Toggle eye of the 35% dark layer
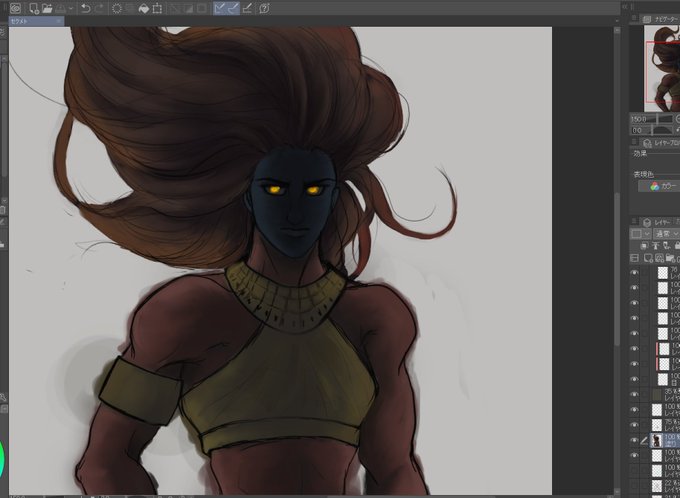The height and width of the screenshot is (498, 680). [634, 394]
